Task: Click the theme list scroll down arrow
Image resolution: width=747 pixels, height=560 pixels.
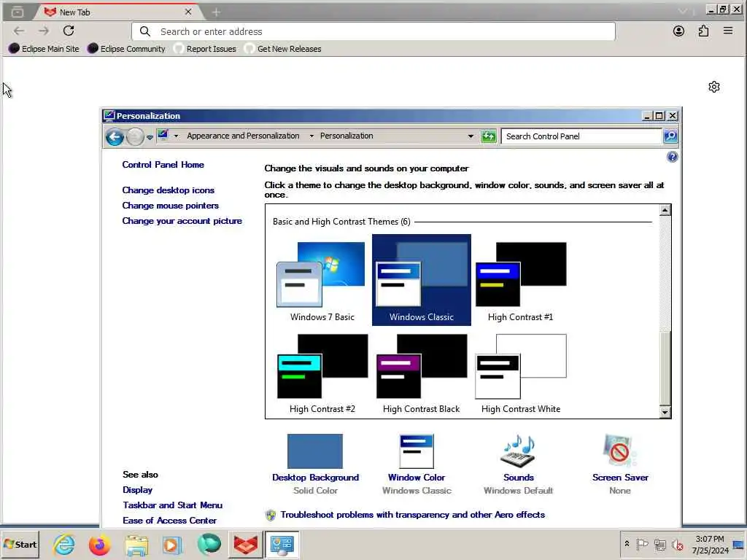Action: click(x=665, y=413)
